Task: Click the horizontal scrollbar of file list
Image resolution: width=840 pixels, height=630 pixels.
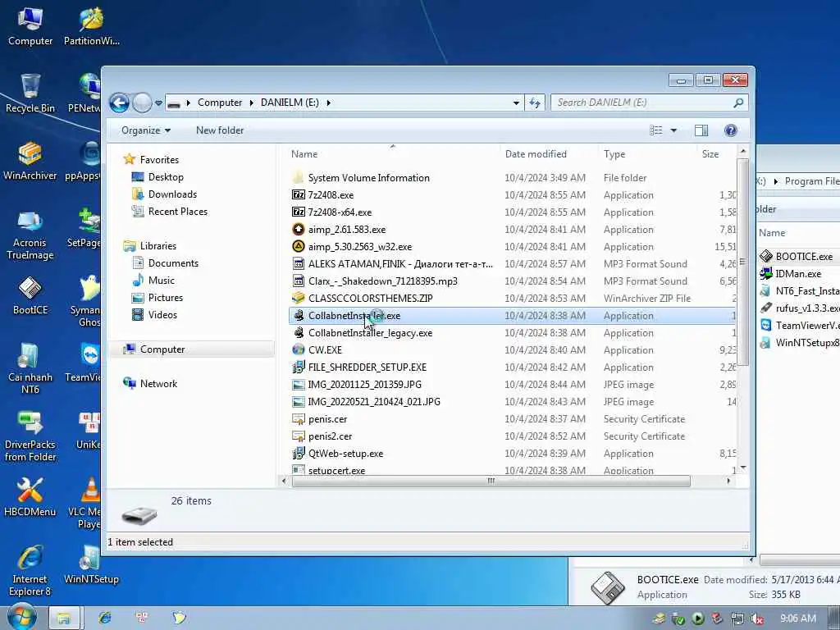Action: 491,481
